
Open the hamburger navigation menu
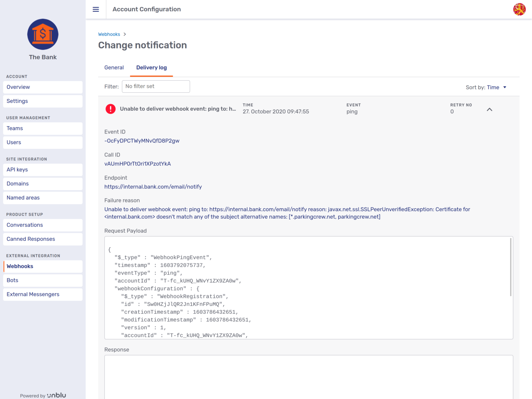95,9
